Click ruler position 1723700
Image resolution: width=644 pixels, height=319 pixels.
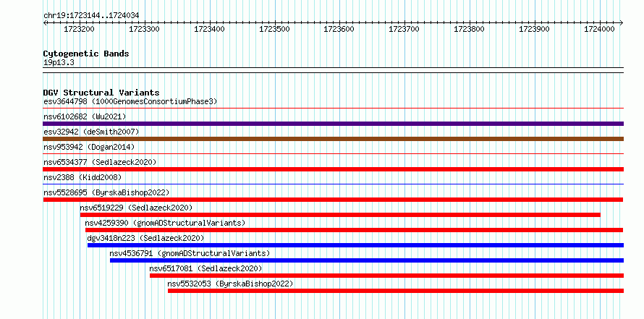coord(404,29)
